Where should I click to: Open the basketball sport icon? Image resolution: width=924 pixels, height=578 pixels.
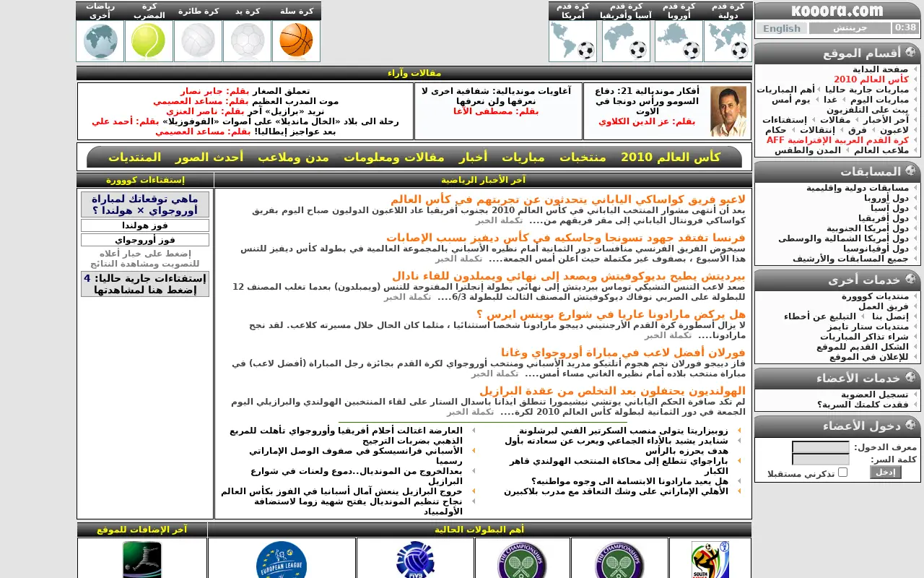[296, 40]
